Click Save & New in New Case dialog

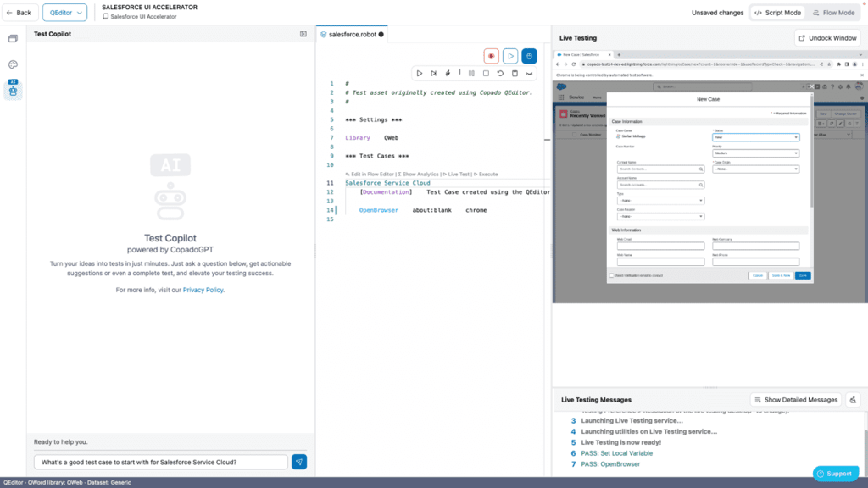click(781, 275)
